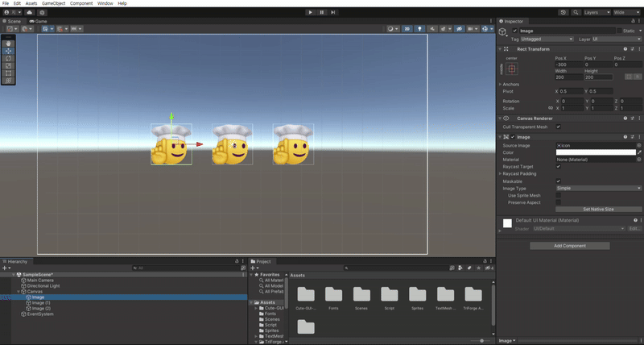This screenshot has width=644, height=345.
Task: Toggle hidden objects visibility in Scene toolbar
Action: click(x=460, y=29)
